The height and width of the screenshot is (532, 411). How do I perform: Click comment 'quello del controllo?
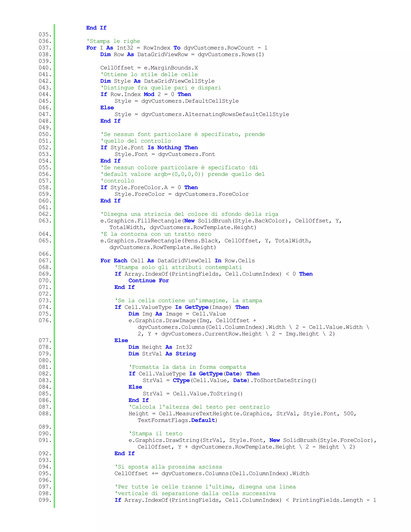pos(136,141)
